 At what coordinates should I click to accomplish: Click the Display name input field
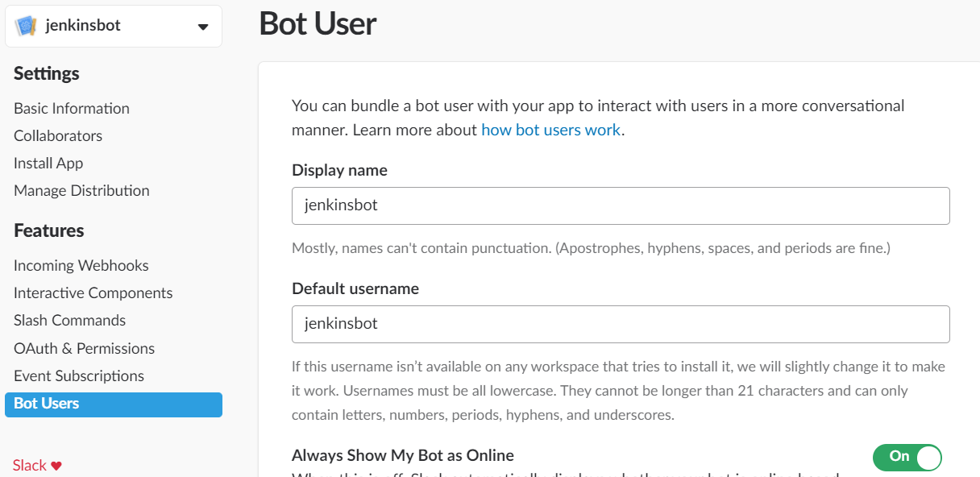[x=621, y=205]
